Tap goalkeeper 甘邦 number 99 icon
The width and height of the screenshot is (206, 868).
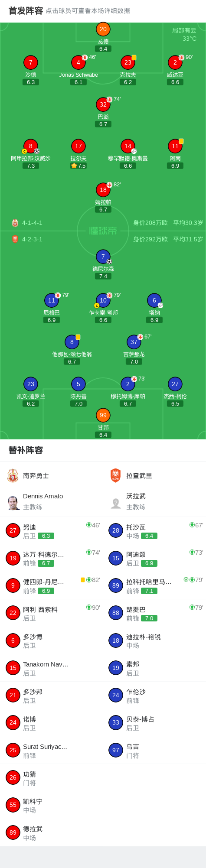pyautogui.click(x=103, y=415)
